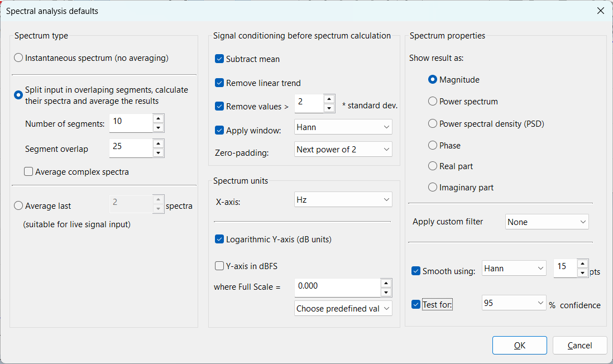This screenshot has height=364, width=613.
Task: Disable the Subtract mean checkbox
Action: [219, 59]
